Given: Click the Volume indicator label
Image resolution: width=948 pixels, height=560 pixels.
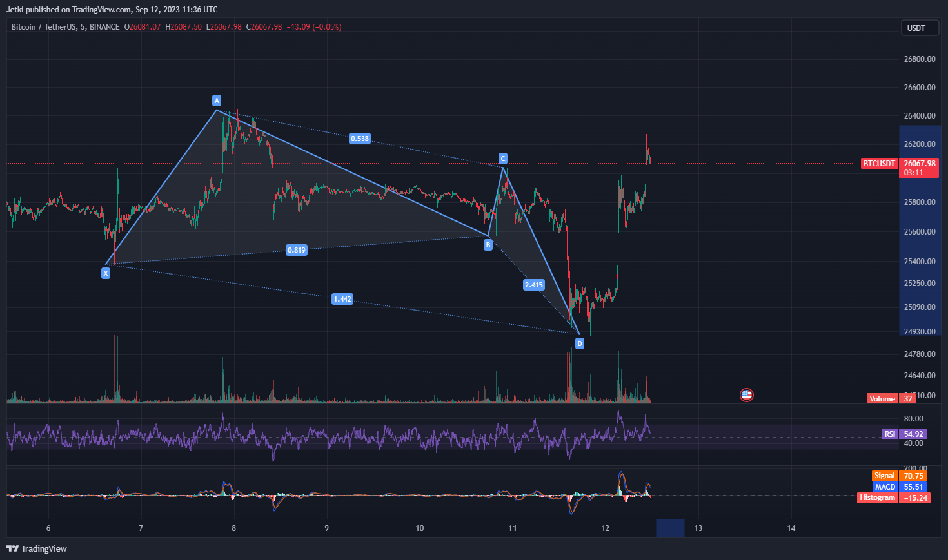Looking at the screenshot, I should tap(882, 399).
